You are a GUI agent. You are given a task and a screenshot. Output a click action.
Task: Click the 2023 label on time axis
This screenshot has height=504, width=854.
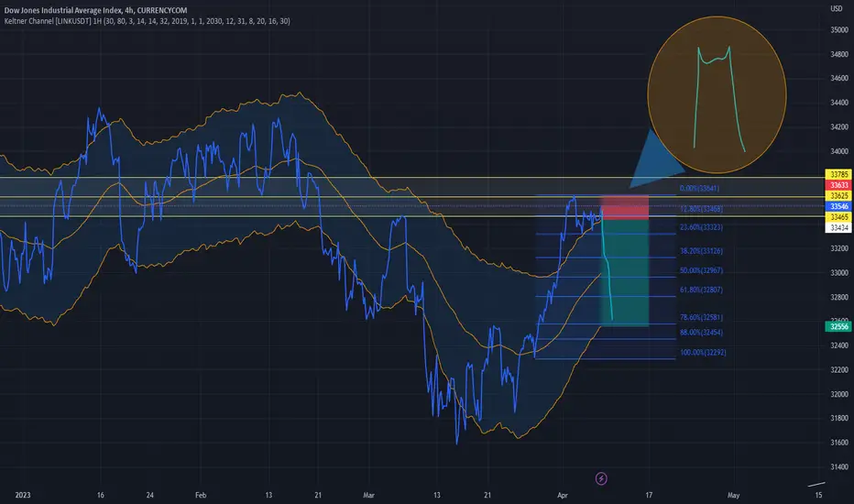click(x=23, y=495)
